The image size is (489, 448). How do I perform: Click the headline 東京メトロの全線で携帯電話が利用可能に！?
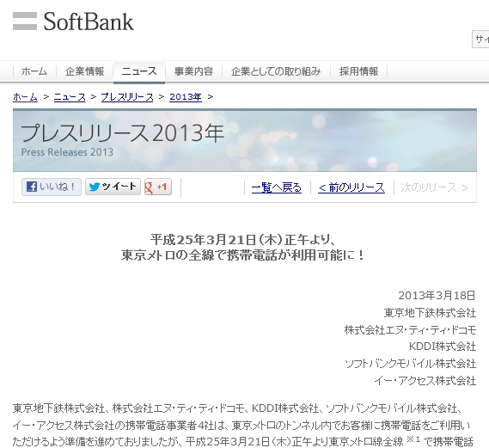243,255
